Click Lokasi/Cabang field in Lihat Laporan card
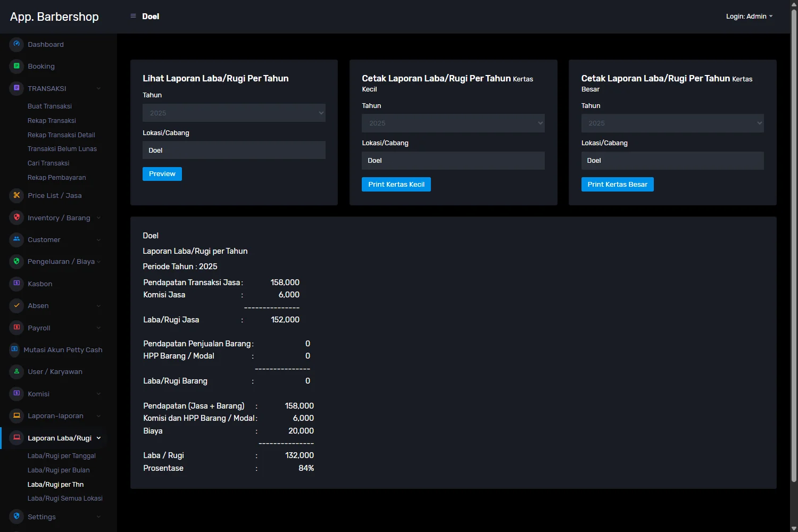Screen dimensions: 798x532 (234, 150)
